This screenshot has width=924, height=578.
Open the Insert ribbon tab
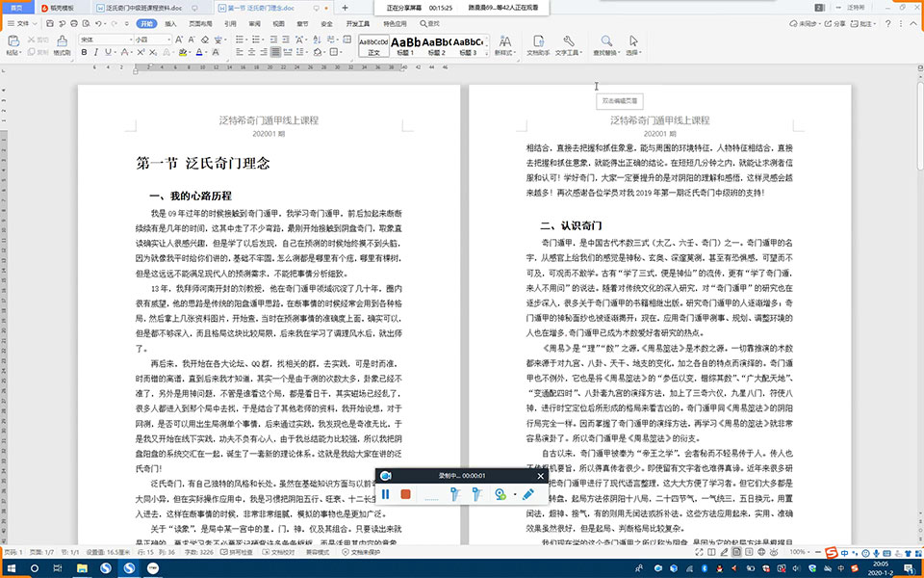point(170,23)
